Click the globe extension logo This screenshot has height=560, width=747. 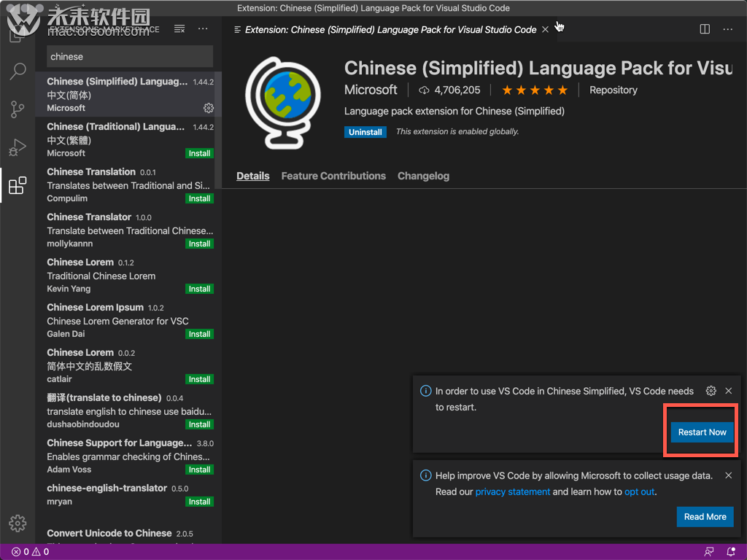[x=283, y=103]
